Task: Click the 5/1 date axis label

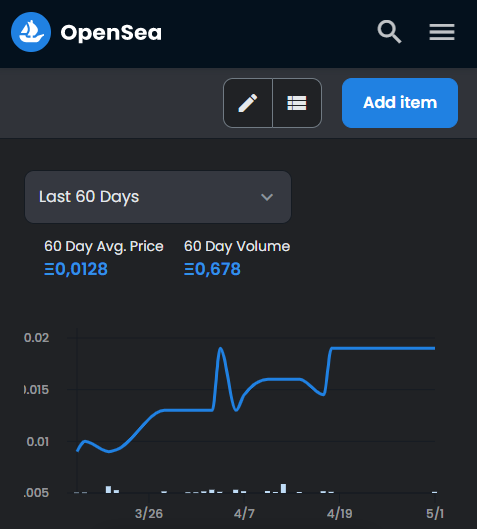Action: point(435,513)
